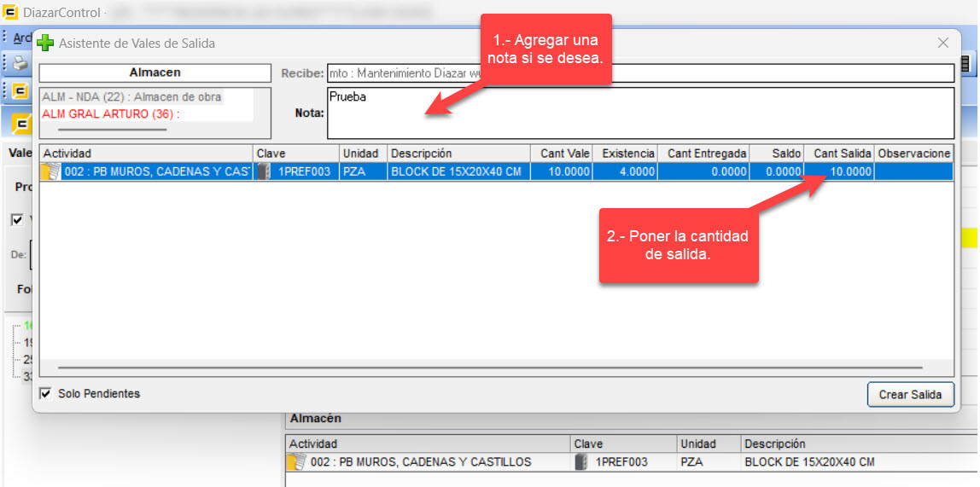Viewport: 980px width, 487px height.
Task: Select ALM GRAL ARTURO (36) warehouse
Action: point(111,114)
